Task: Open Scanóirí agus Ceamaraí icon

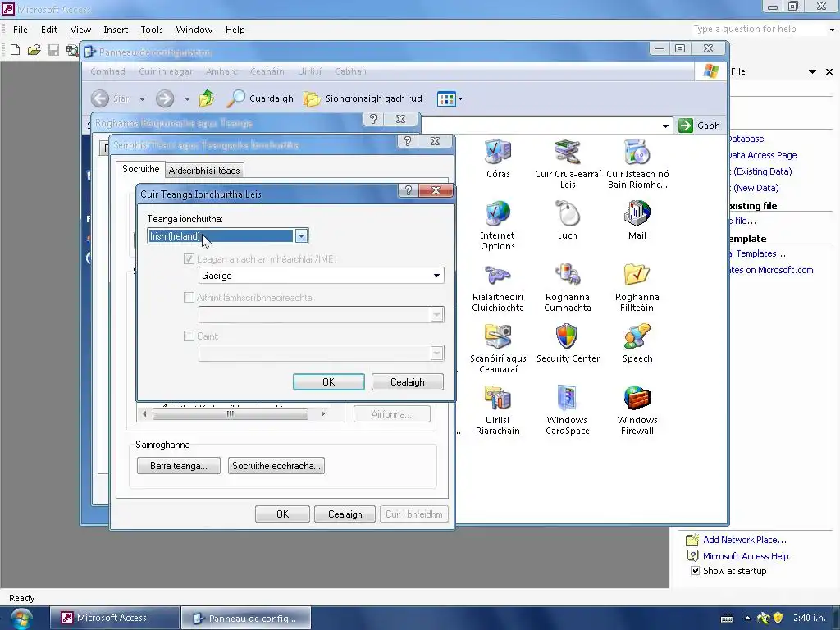Action: click(x=498, y=348)
